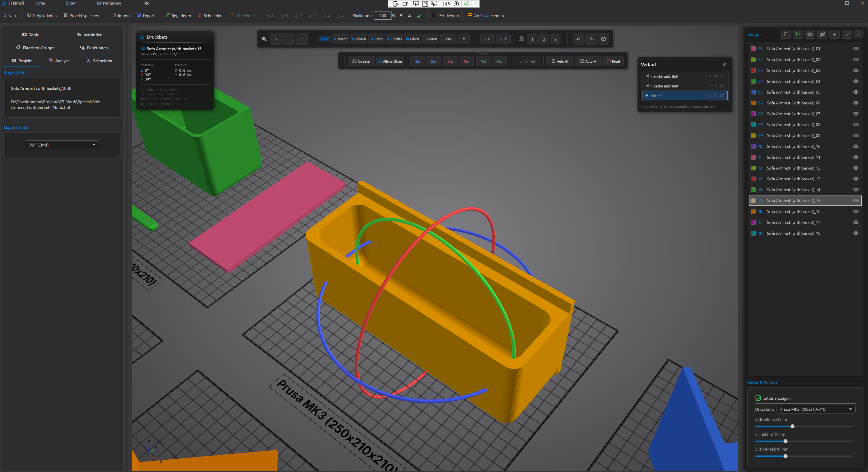Image resolution: width=868 pixels, height=472 pixels.
Task: Click the starburst icon in Koerper header
Action: tap(834, 34)
